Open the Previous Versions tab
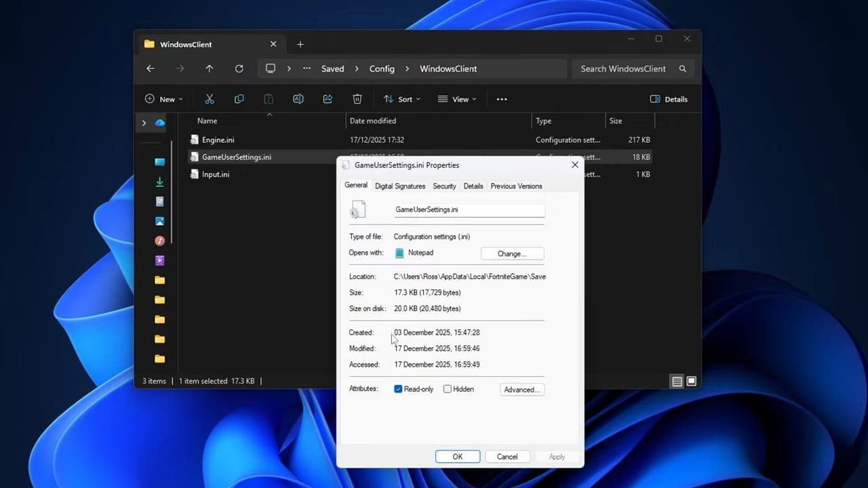 (x=516, y=186)
